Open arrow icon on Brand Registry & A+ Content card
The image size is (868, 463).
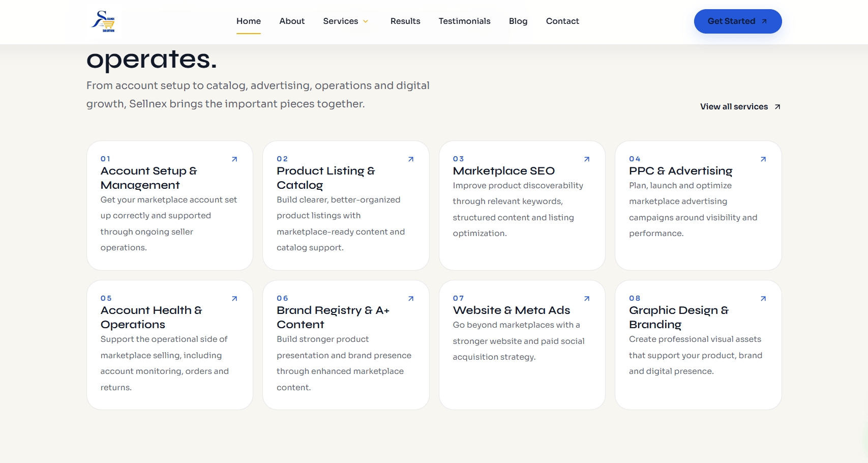(411, 299)
